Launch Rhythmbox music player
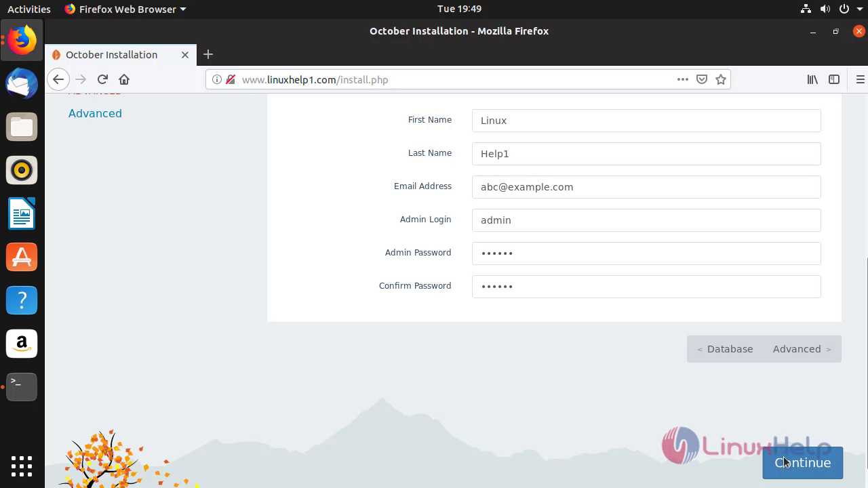 tap(22, 170)
